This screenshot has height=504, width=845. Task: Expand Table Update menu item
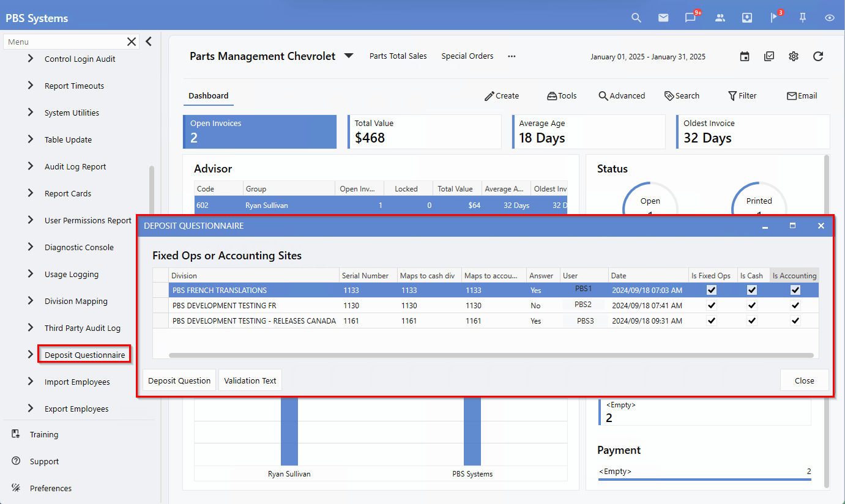point(31,139)
